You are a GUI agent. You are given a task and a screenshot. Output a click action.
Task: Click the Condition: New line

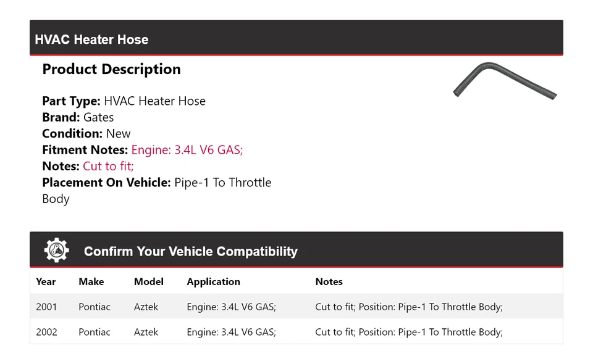point(86,133)
